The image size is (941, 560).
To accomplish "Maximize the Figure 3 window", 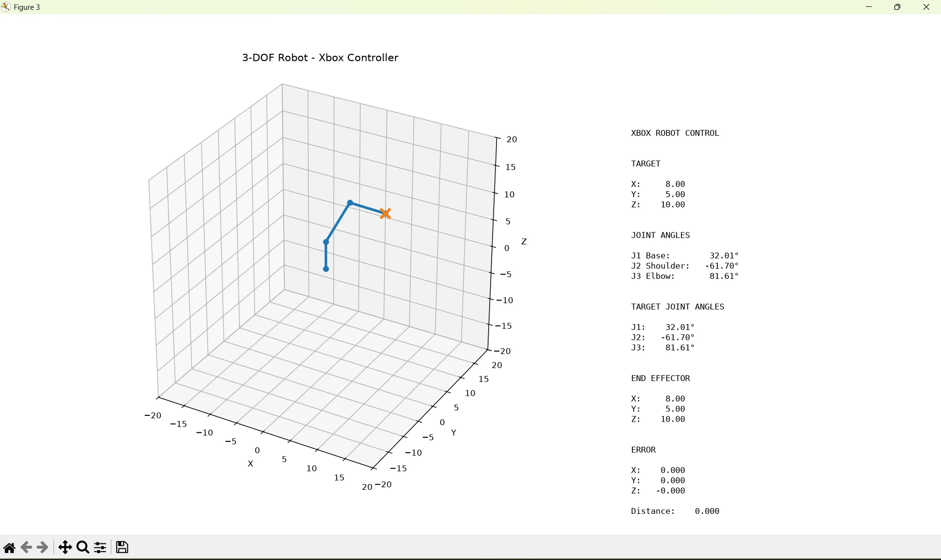I will pos(897,7).
